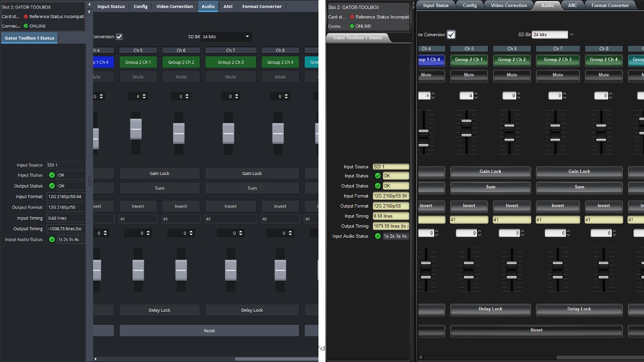Click the scroll-left arrow of the left window's horizontal scrollbar
644x362 pixels.
click(x=97, y=358)
